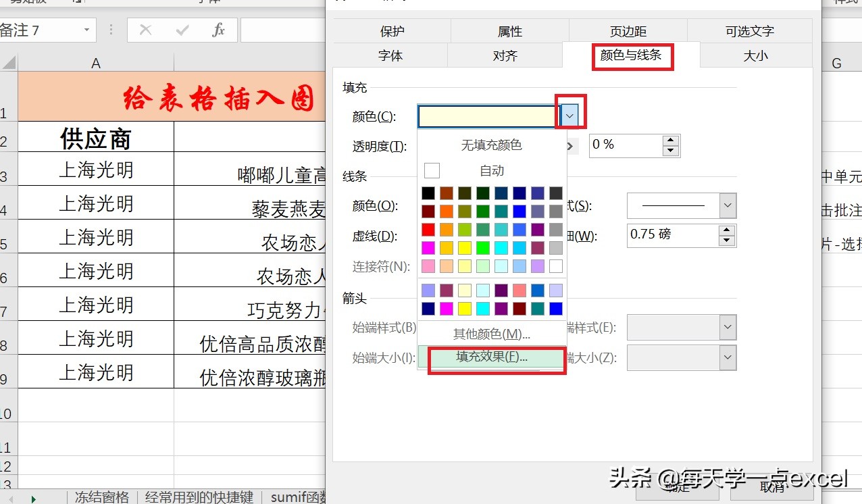Switch to the 页边距 tab

pyautogui.click(x=628, y=31)
